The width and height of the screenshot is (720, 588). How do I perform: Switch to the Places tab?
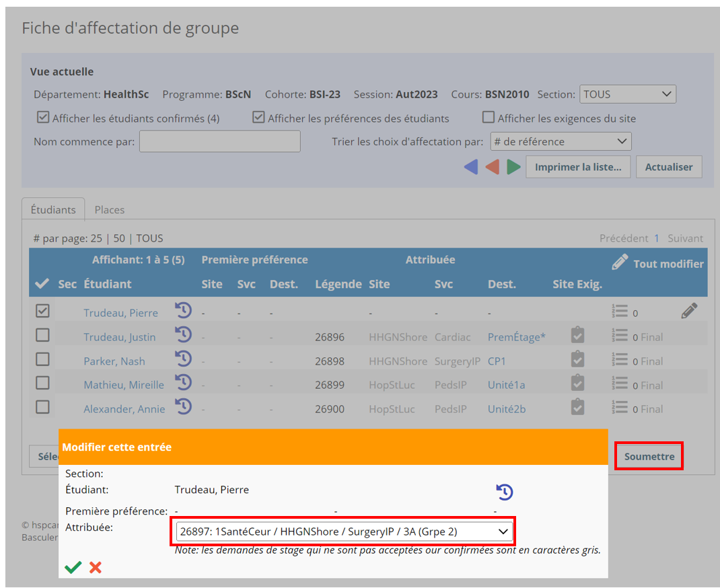[x=109, y=210]
